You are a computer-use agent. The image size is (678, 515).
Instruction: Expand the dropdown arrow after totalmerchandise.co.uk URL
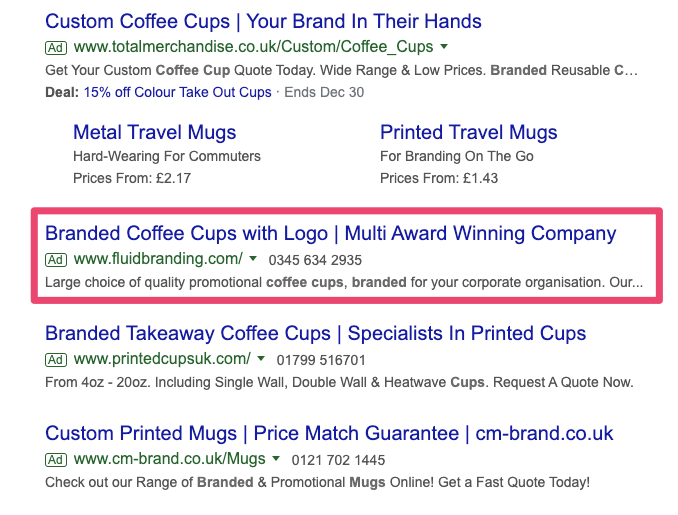(x=444, y=47)
